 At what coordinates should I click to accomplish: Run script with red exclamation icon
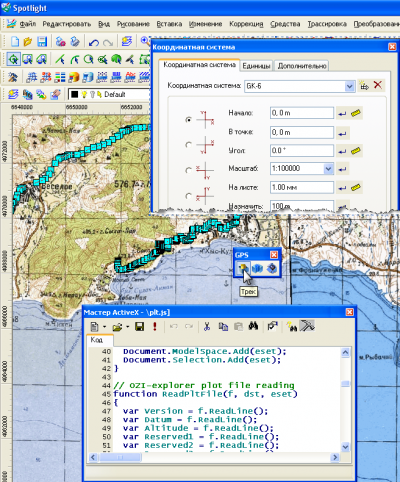tap(155, 326)
